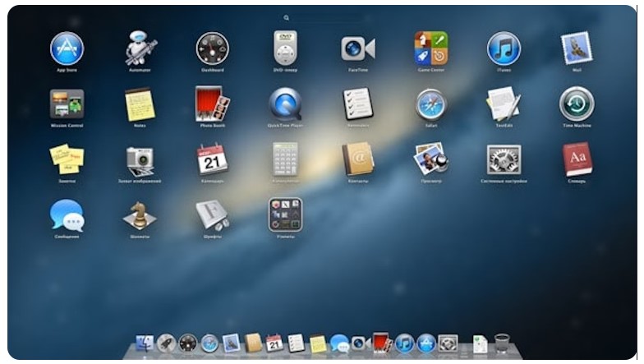Open System Preferences gear in the Dock
This screenshot has height=364, width=644.
pyautogui.click(x=448, y=343)
